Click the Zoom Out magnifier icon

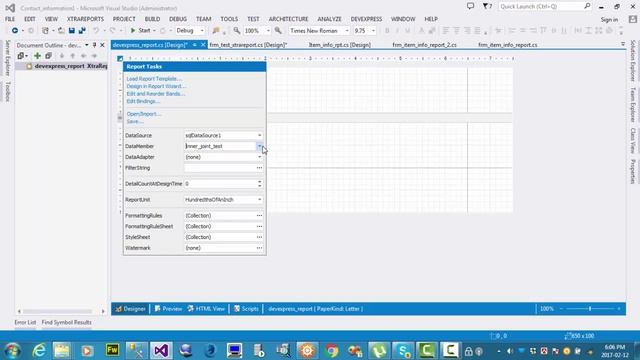237,31
